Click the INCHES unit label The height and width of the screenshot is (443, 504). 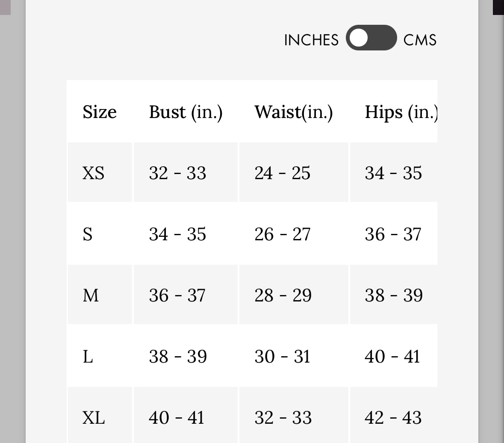click(311, 40)
